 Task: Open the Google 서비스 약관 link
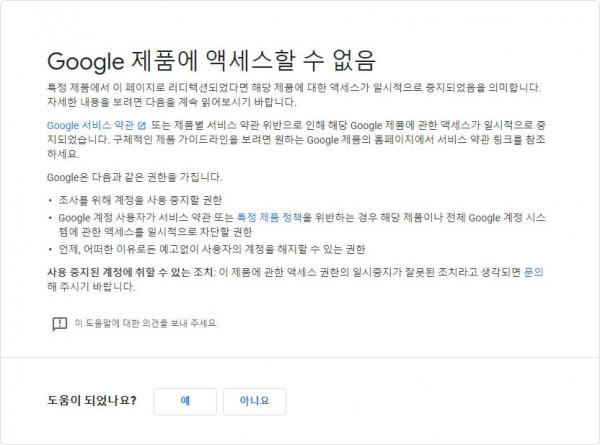pos(90,126)
